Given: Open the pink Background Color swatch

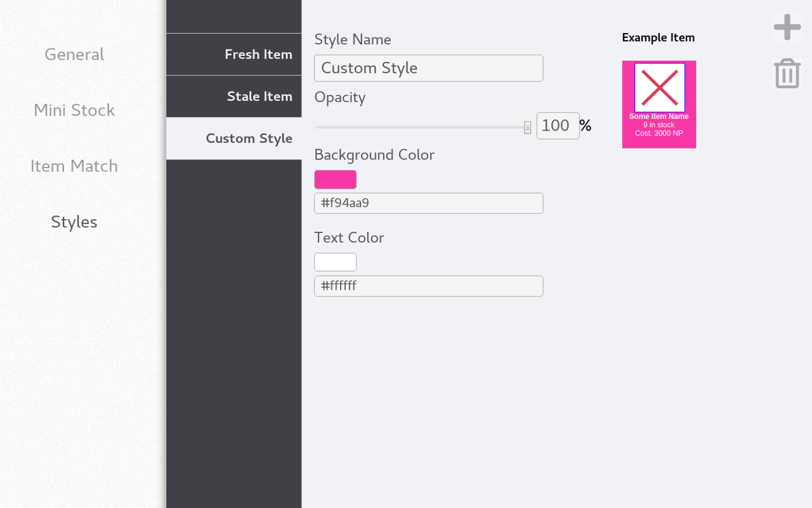Looking at the screenshot, I should tap(336, 180).
